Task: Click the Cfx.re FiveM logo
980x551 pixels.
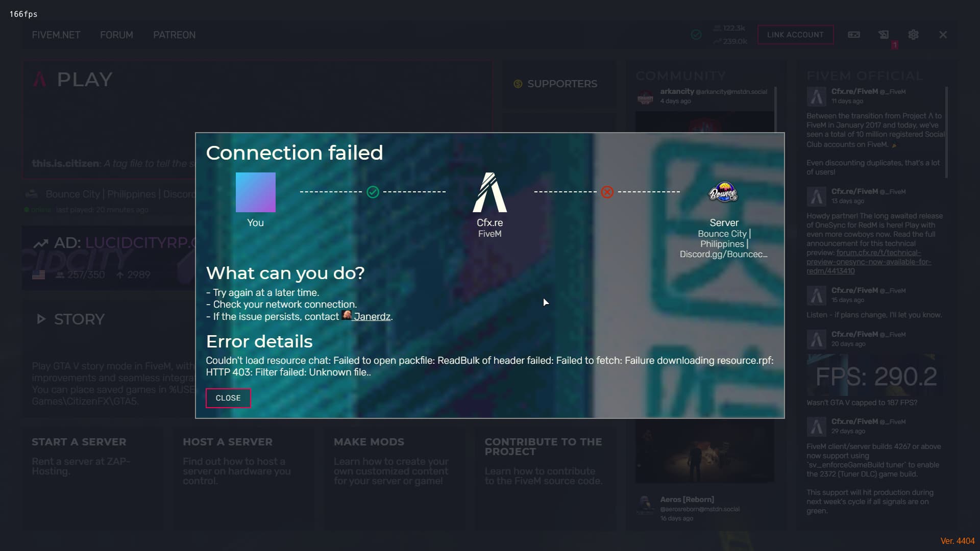Action: pos(489,192)
